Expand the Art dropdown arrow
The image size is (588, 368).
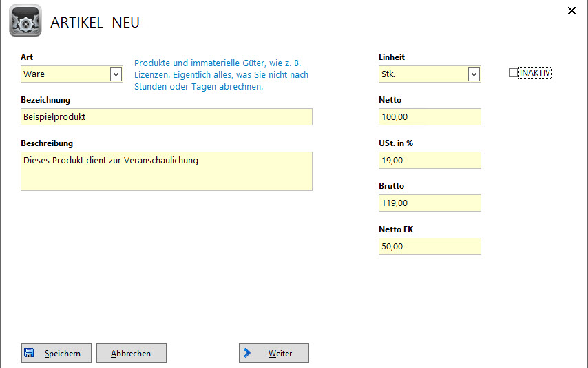point(116,74)
